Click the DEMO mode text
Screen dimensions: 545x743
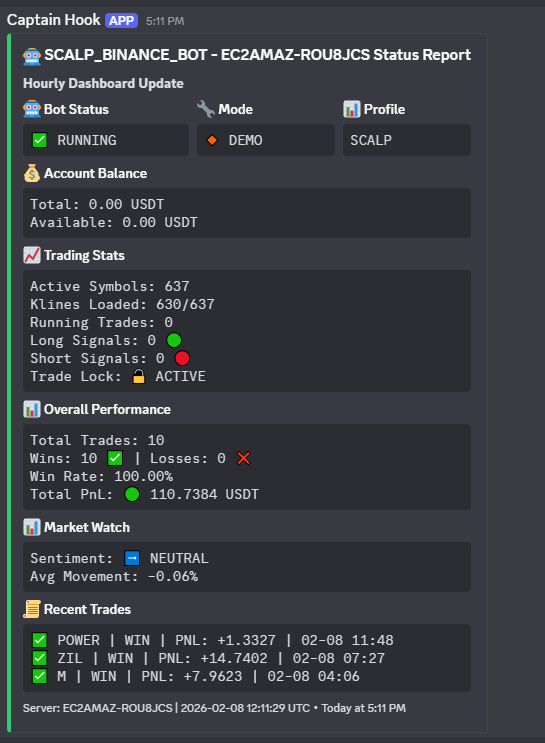tap(245, 140)
